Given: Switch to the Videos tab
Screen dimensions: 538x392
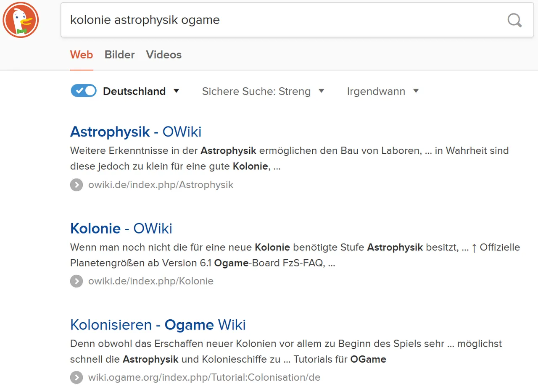Looking at the screenshot, I should [164, 55].
